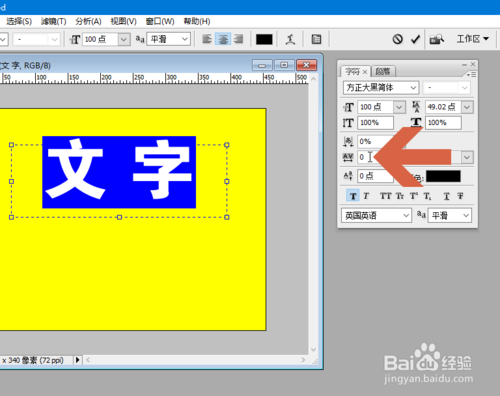Click the left align text icon
The height and width of the screenshot is (396, 500).
(x=207, y=39)
